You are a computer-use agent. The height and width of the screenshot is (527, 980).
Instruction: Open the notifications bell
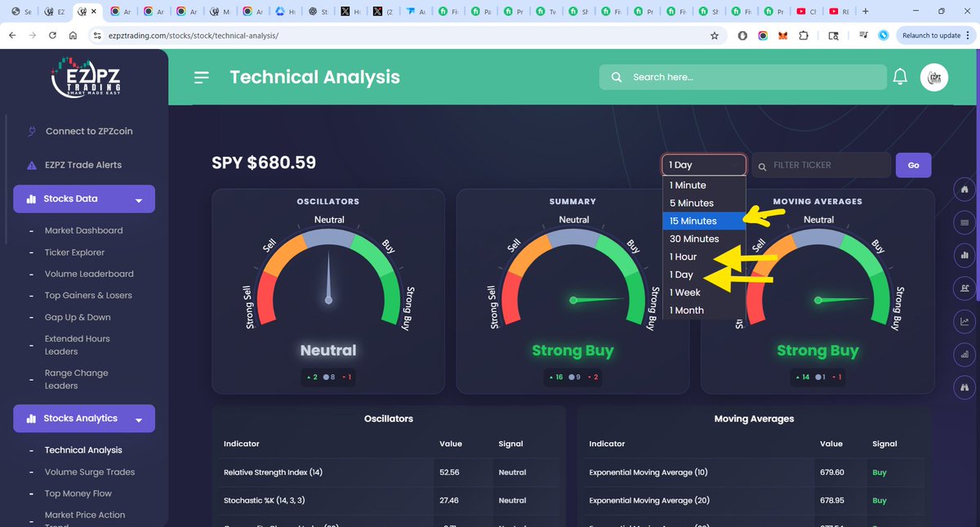(900, 77)
